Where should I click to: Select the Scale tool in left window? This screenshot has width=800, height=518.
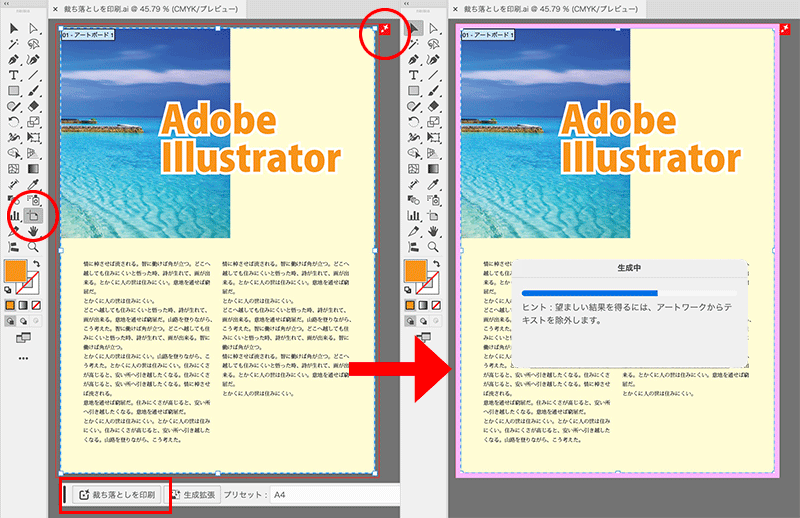(33, 122)
